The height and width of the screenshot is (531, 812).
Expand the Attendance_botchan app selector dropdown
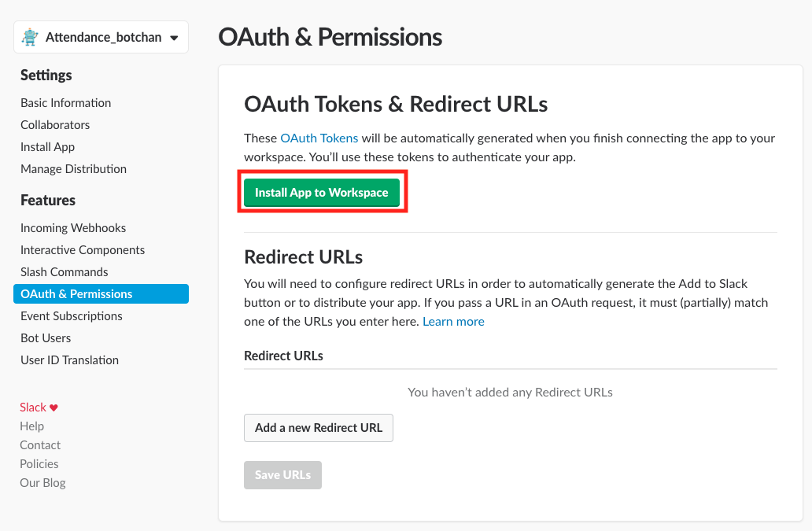click(174, 38)
